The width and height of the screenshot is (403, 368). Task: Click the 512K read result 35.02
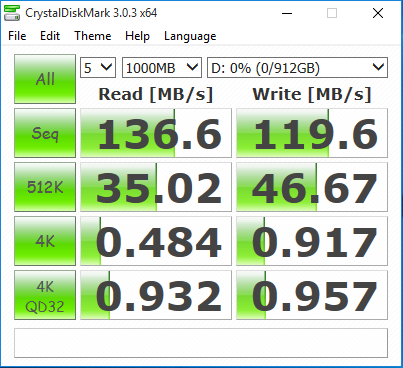point(156,187)
